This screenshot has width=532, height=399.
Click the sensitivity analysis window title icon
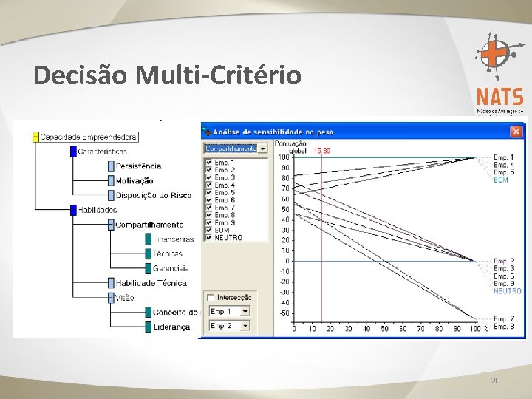[207, 132]
